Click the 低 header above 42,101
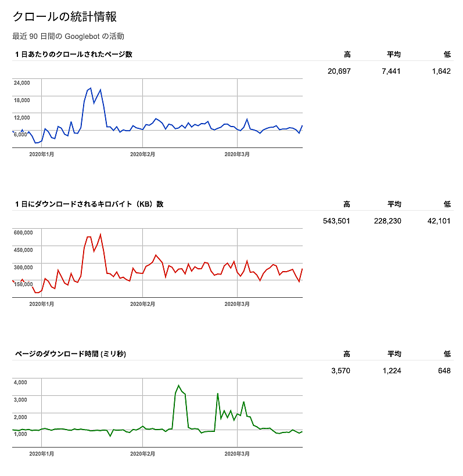463x476 pixels. coord(447,204)
